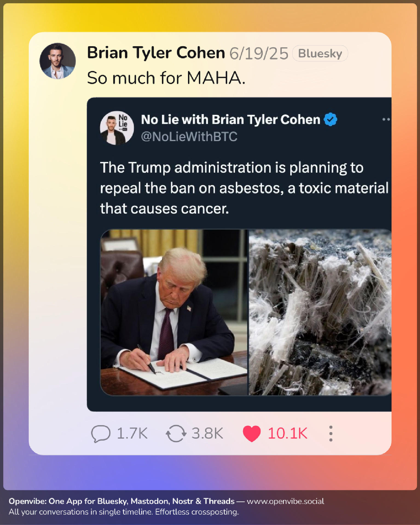Click the No Lie podcast avatar
The image size is (420, 525).
point(117,128)
